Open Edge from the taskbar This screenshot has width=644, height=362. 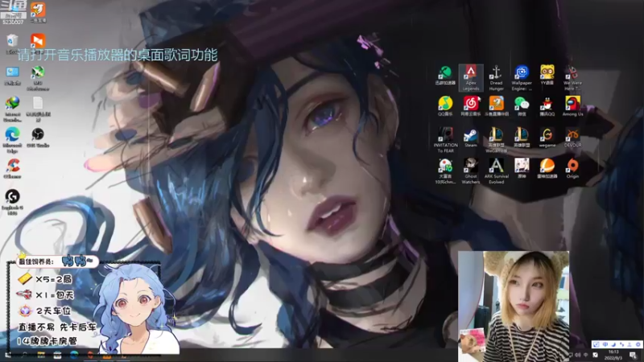(74, 355)
